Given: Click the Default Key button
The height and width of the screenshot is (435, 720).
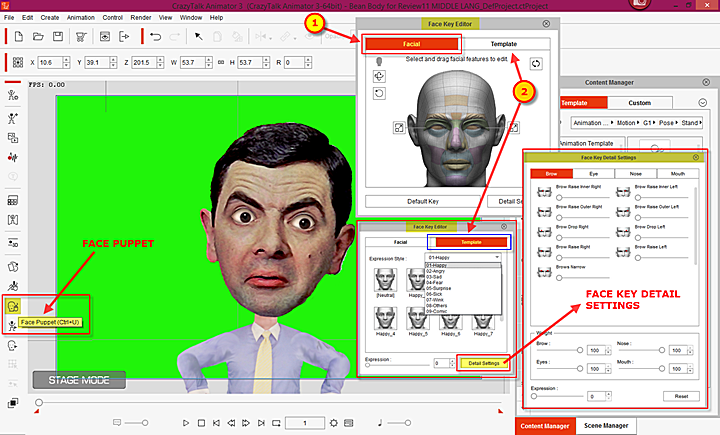Looking at the screenshot, I should [423, 202].
